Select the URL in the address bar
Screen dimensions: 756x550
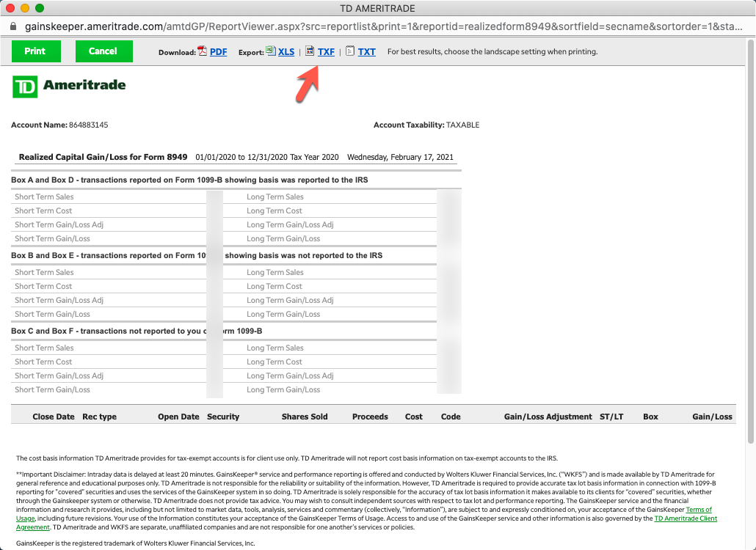click(383, 26)
